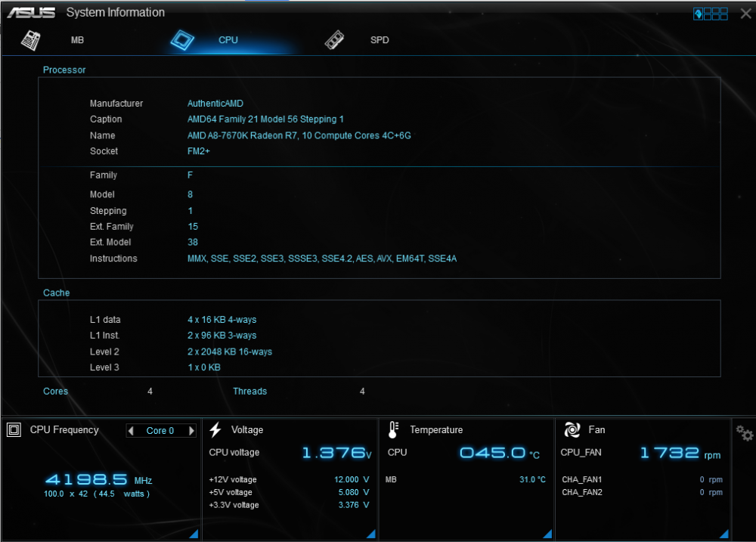Viewport: 756px width, 542px height.
Task: Click the 045.0 °C CPU temperature reading
Action: [500, 453]
